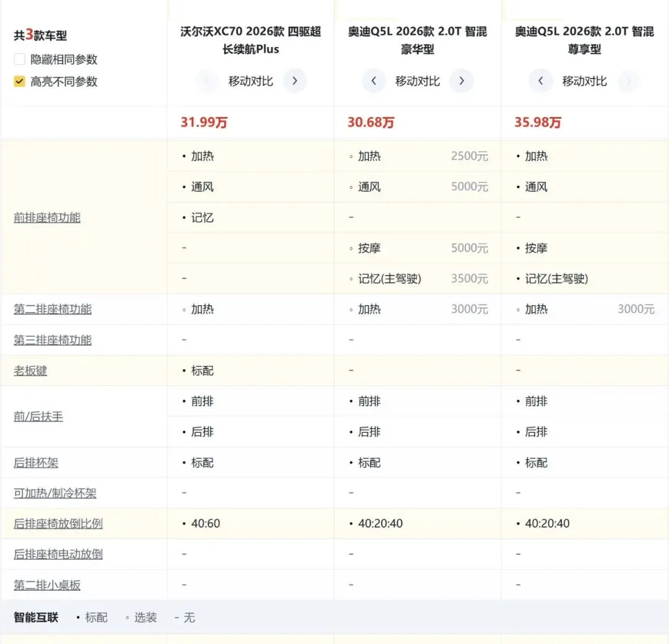Open the 老板键 parameter link
Image resolution: width=669 pixels, height=644 pixels.
point(30,371)
